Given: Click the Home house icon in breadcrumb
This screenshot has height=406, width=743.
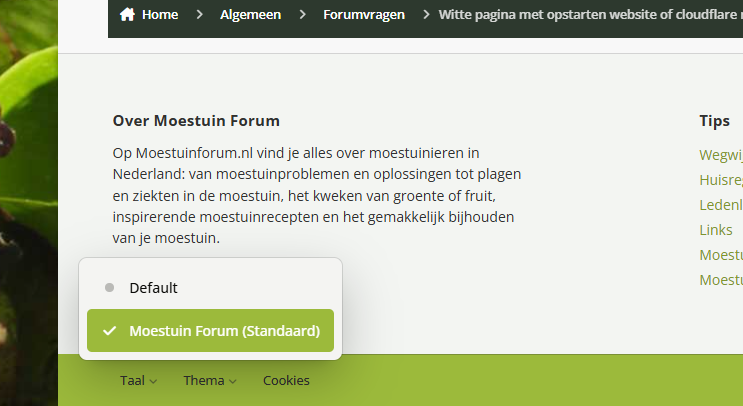Looking at the screenshot, I should [127, 14].
